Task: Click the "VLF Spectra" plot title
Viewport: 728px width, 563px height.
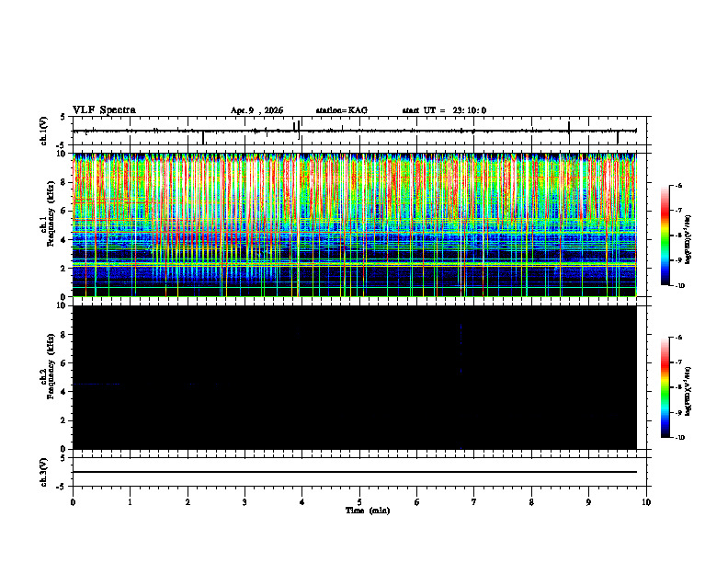Action: 104,110
